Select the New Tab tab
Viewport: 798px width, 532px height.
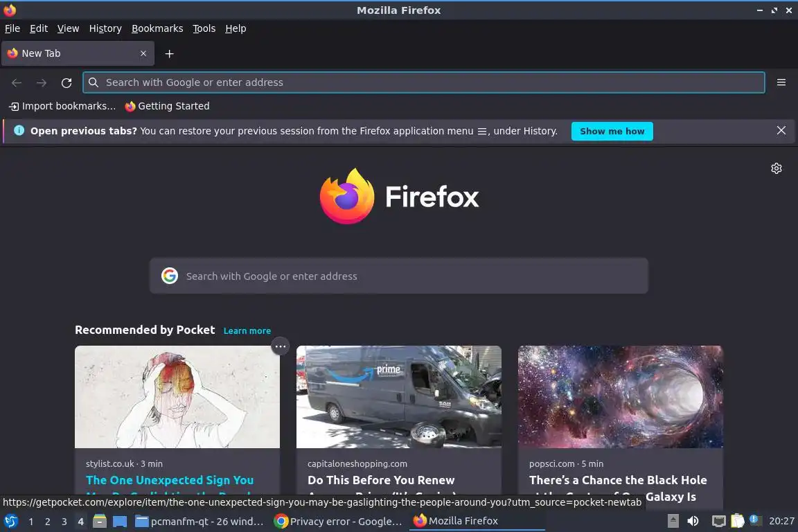tap(78, 53)
